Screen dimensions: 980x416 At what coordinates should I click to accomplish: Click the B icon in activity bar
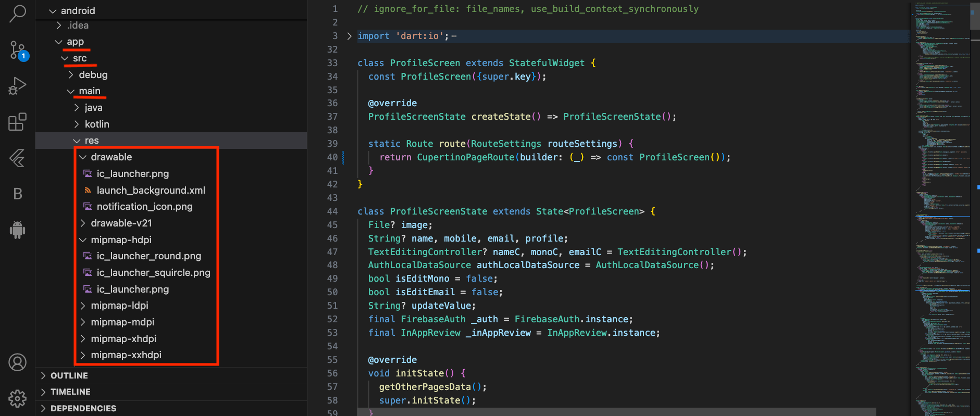(18, 194)
